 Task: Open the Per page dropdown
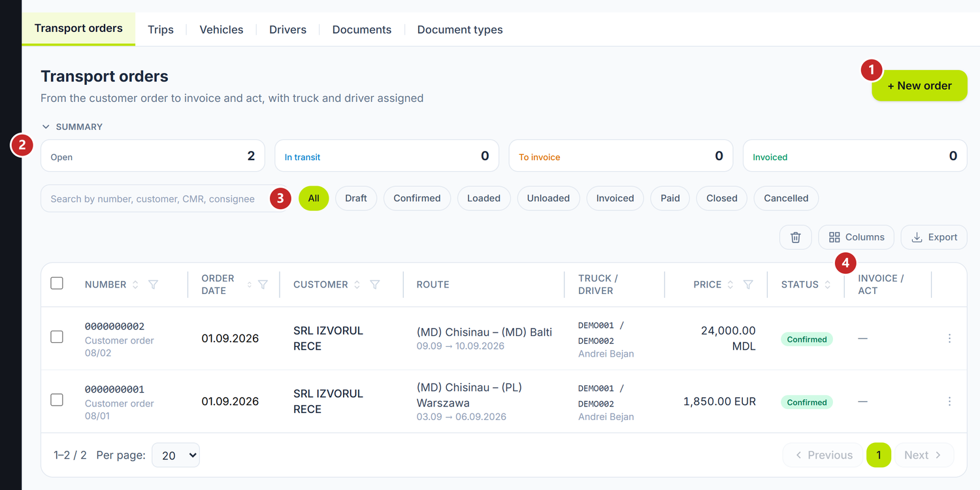pyautogui.click(x=176, y=455)
